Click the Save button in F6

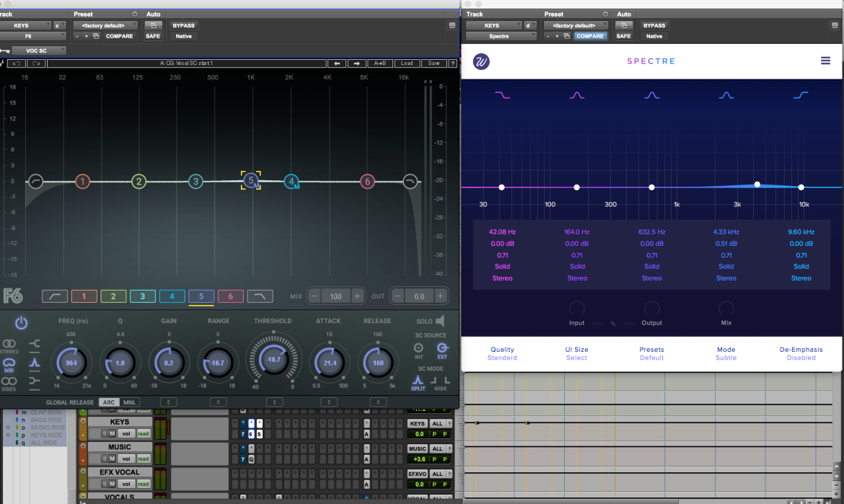click(434, 63)
